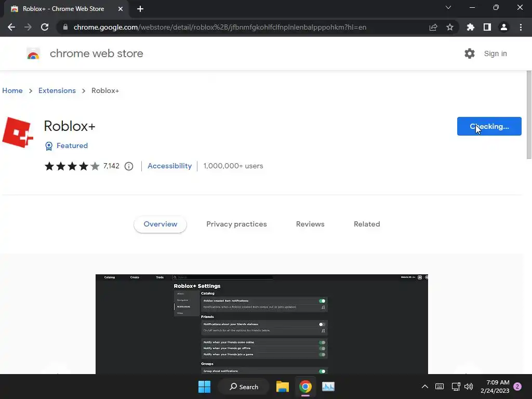Click the blue Checking... button
The width and height of the screenshot is (532, 399).
(489, 126)
